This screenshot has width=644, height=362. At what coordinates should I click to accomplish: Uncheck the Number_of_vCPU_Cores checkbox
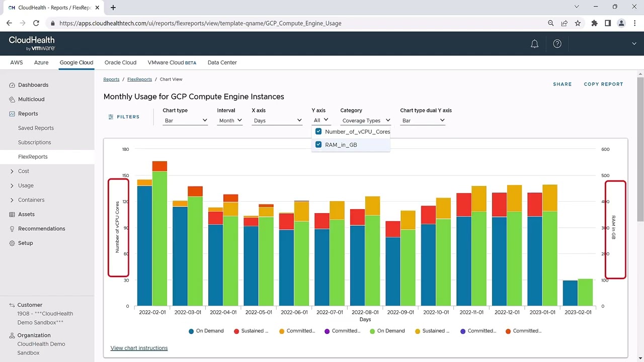(318, 131)
